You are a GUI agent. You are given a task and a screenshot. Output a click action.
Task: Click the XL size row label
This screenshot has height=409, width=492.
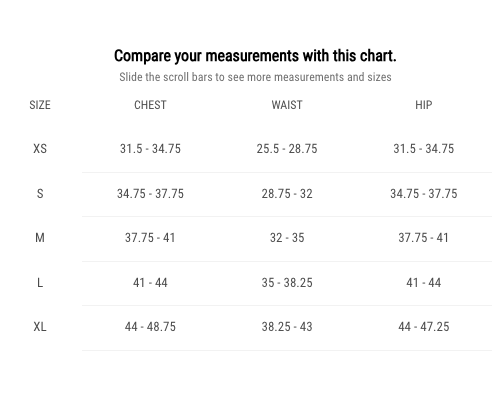click(x=40, y=327)
